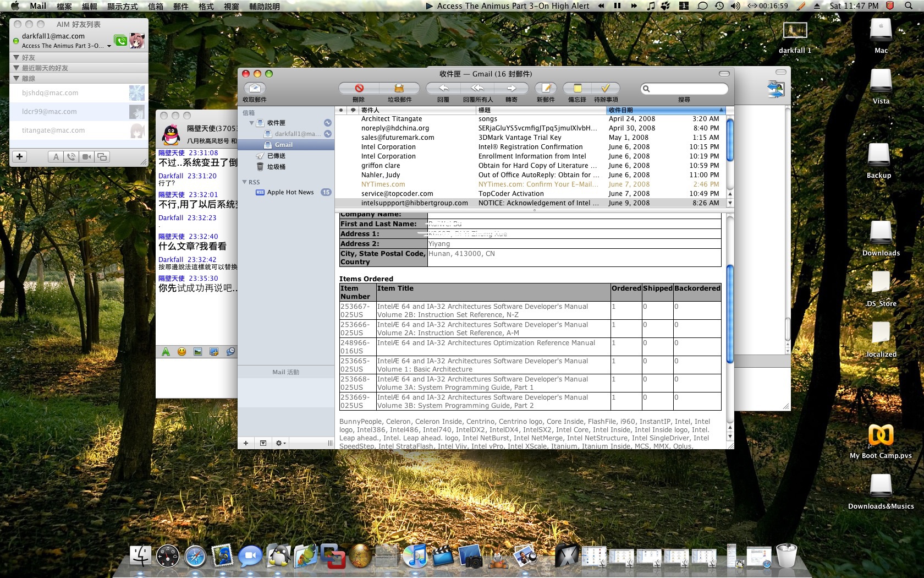The width and height of the screenshot is (924, 578).
Task: Collapse 好友 group in AIM buddy list
Action: 16,57
